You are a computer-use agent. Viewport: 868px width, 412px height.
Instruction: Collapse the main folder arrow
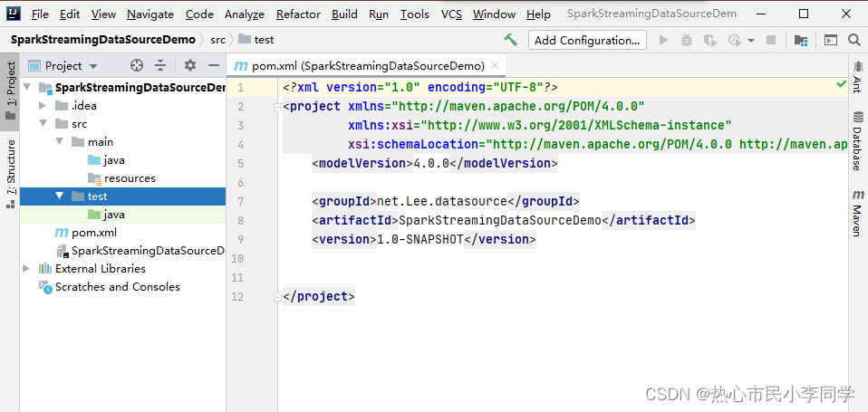pyautogui.click(x=59, y=142)
